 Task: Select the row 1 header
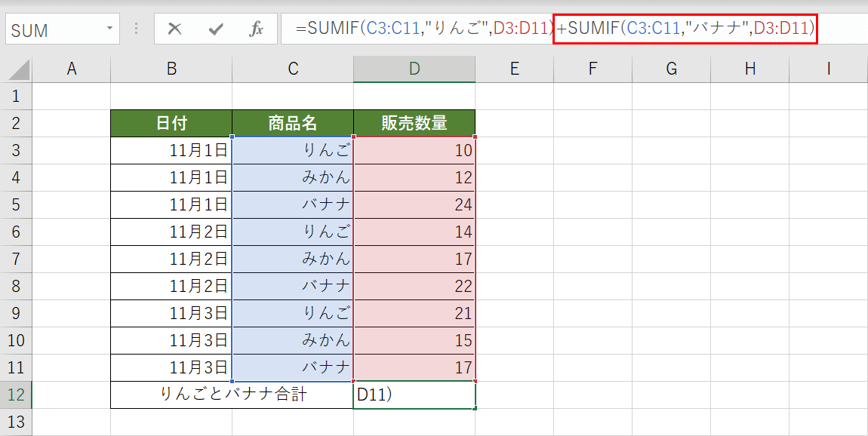[x=17, y=96]
